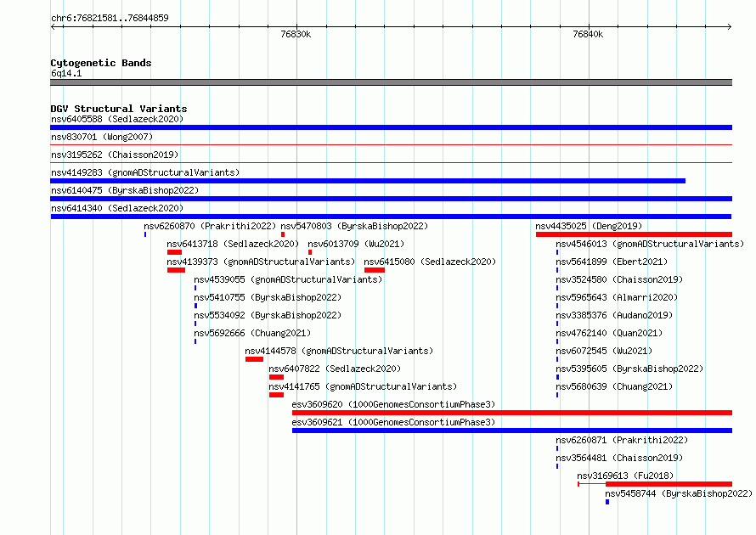This screenshot has width=756, height=535.
Task: Click the 76840k ruler tick label
Action: 588,34
